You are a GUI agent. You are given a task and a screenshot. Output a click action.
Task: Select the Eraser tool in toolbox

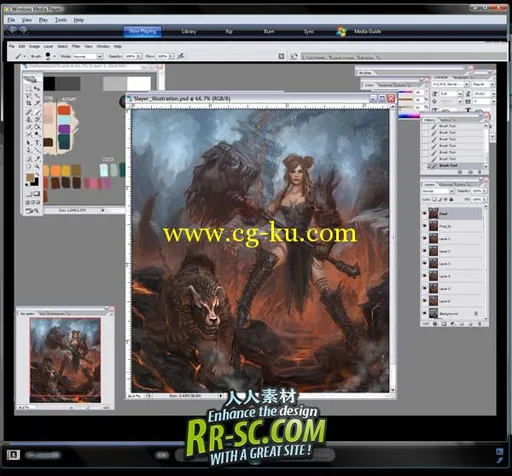(x=28, y=127)
